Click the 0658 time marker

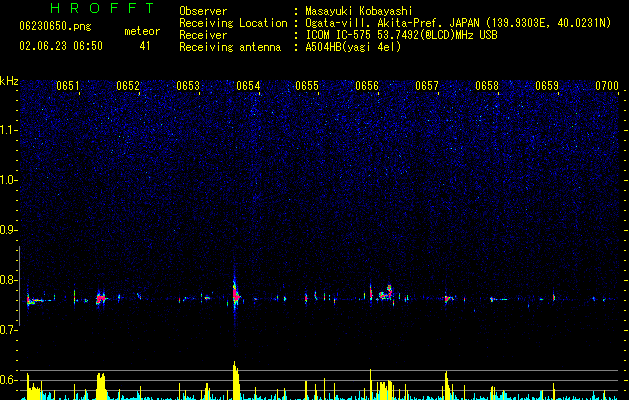[487, 86]
